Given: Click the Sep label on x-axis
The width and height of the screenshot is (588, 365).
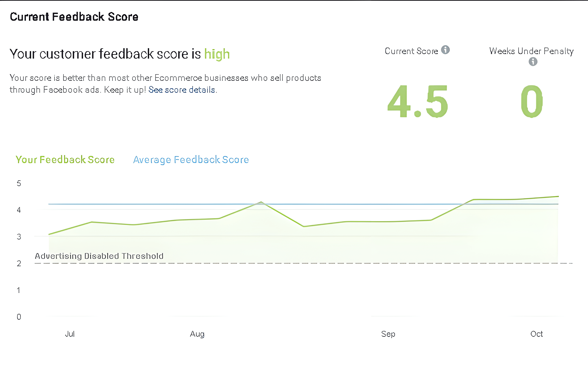Looking at the screenshot, I should [388, 334].
